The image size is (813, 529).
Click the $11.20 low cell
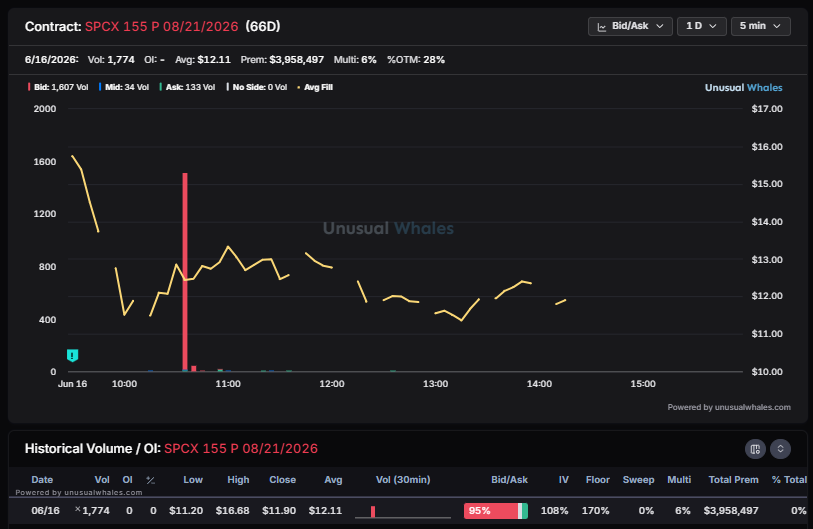[x=186, y=511]
